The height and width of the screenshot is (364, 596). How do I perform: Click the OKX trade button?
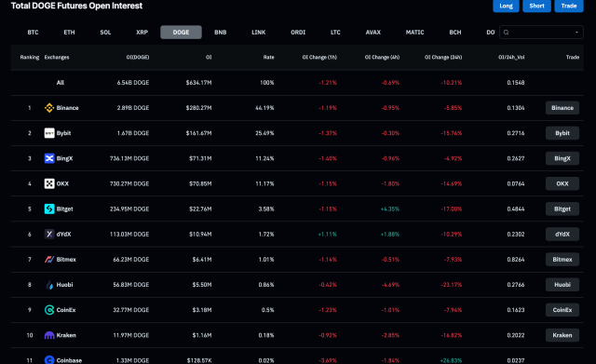pos(562,183)
